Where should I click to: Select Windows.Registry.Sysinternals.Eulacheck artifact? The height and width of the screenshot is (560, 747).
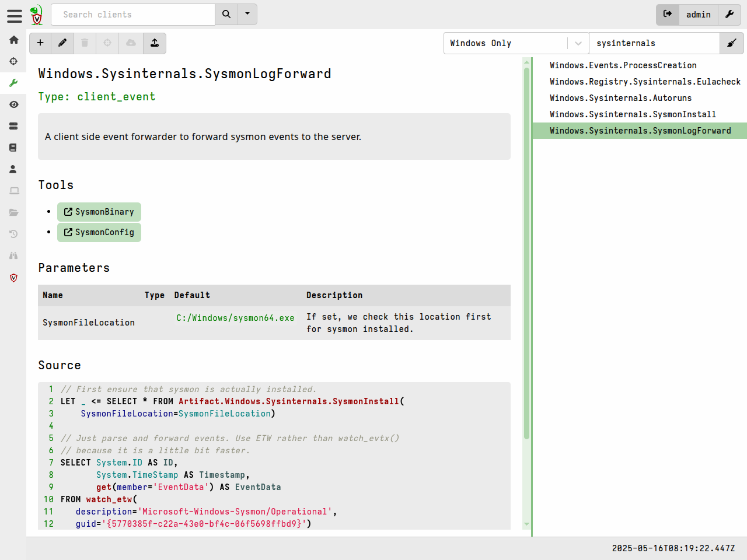click(x=640, y=82)
